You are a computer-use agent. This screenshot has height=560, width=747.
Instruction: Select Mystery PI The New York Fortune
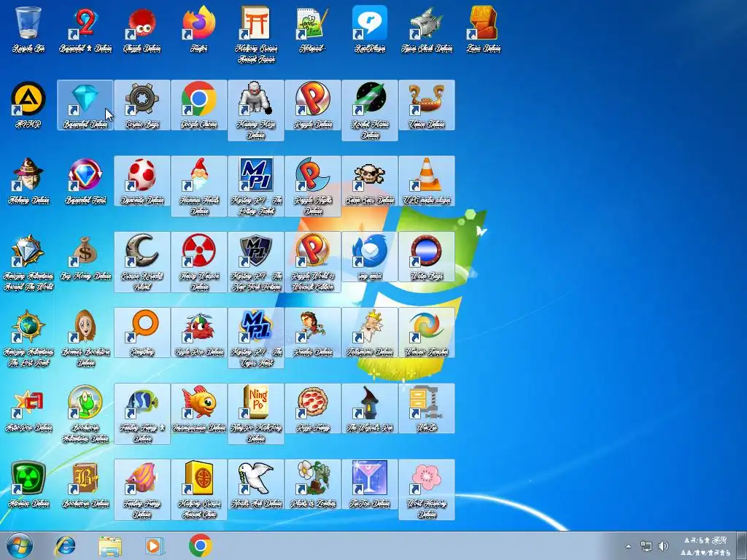(256, 262)
